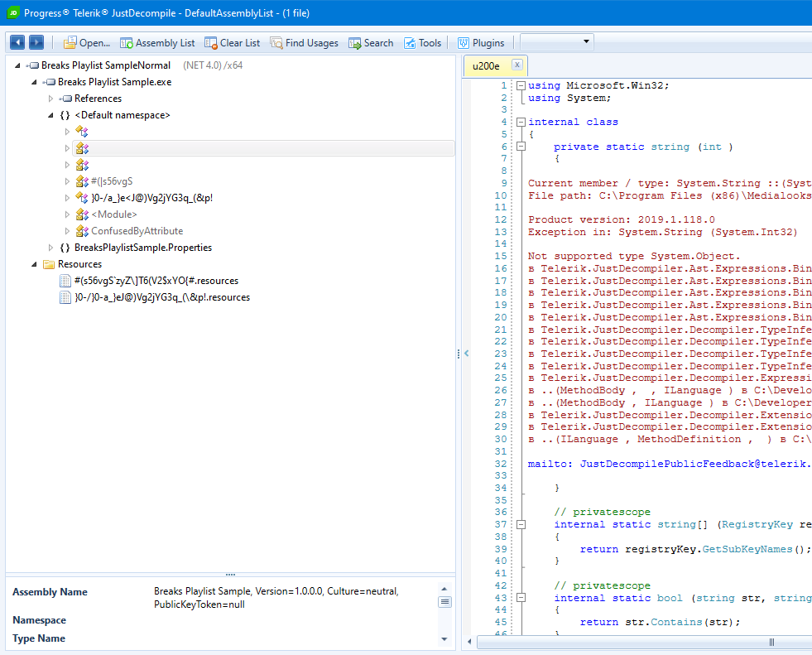Open the }0-/}0-a_}eJ@)Vg2jYG3q_(\&p!.resources file
Image resolution: width=812 pixels, height=655 pixels.
point(162,297)
